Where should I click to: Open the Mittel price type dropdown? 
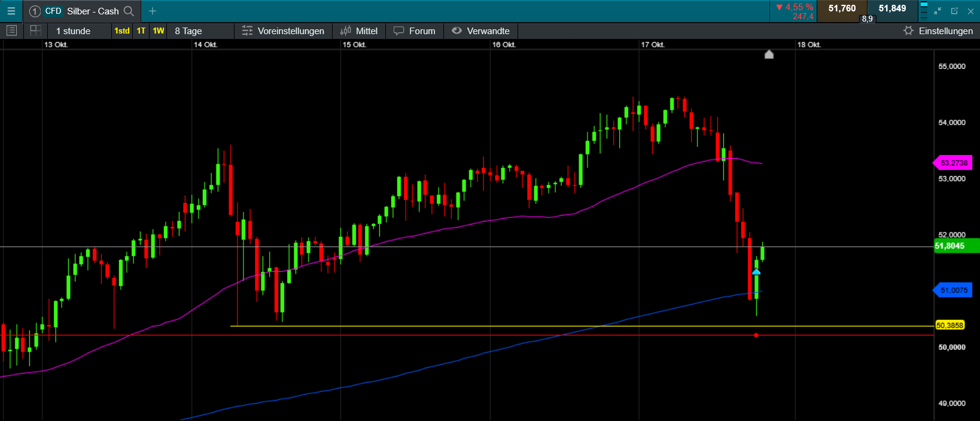point(359,31)
